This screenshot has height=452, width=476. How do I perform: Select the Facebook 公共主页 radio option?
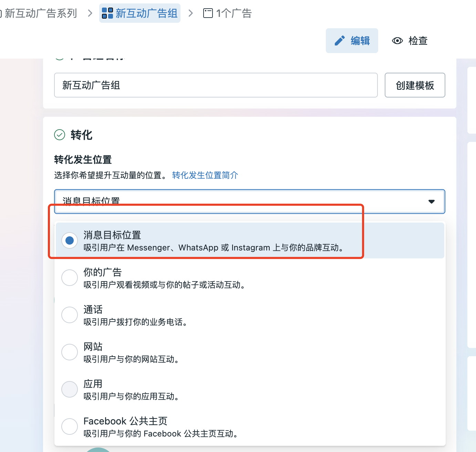click(70, 427)
